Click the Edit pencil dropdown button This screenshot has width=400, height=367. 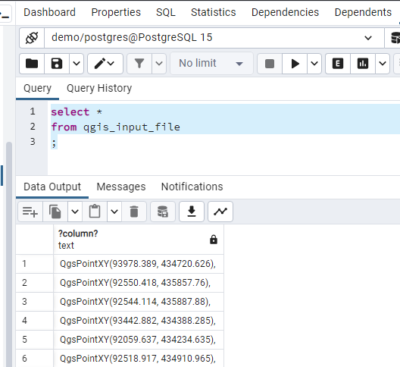pyautogui.click(x=105, y=63)
